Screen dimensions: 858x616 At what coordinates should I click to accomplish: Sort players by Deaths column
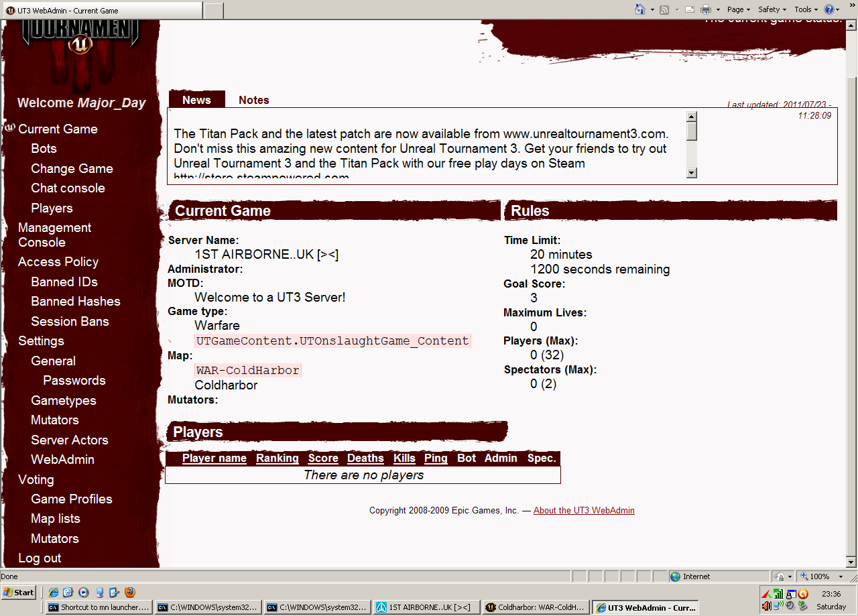coord(365,458)
